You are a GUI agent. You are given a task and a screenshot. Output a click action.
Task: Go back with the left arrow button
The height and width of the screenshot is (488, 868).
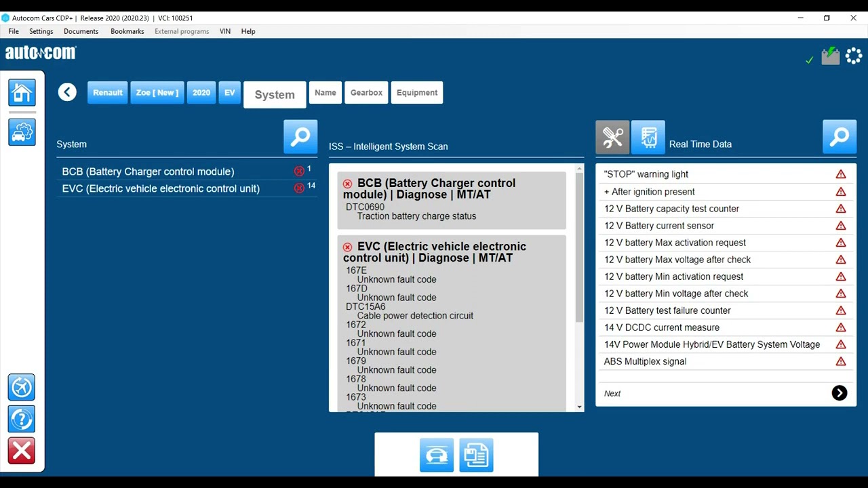click(67, 92)
